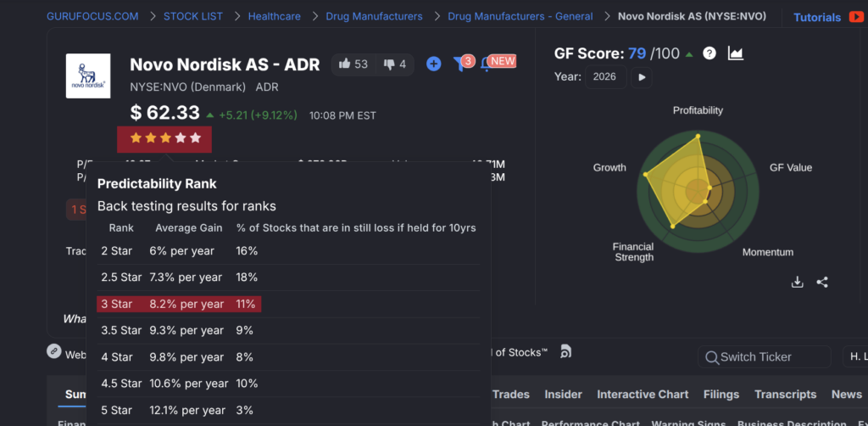The width and height of the screenshot is (868, 426).
Task: Open the filter icon with badge 3
Action: click(x=461, y=64)
